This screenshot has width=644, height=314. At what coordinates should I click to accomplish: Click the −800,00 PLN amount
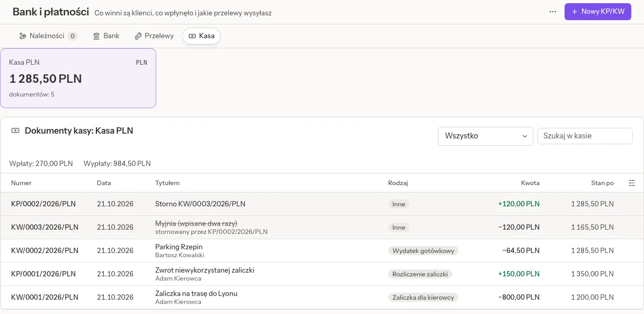coord(519,298)
